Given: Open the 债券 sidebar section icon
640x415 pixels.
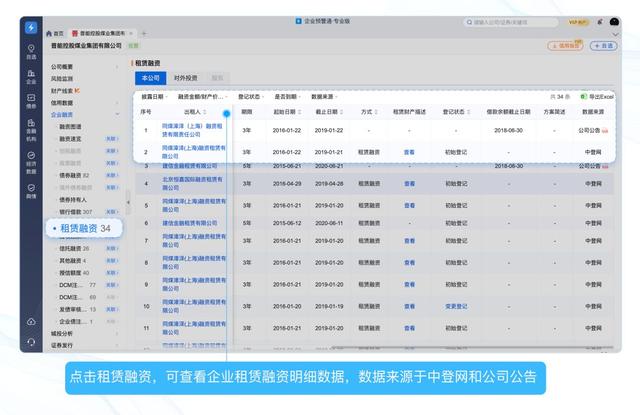Looking at the screenshot, I should [32, 101].
